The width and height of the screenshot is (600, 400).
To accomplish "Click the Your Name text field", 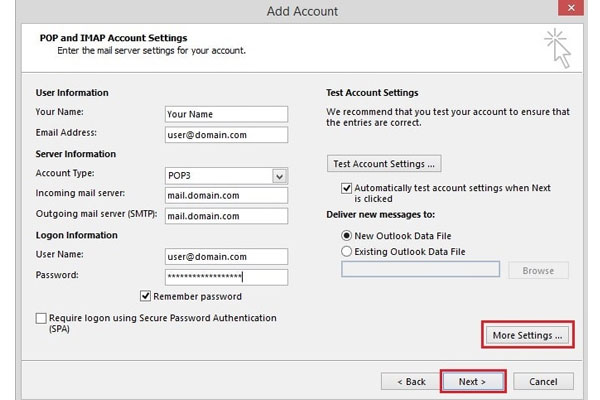I will coord(226,114).
